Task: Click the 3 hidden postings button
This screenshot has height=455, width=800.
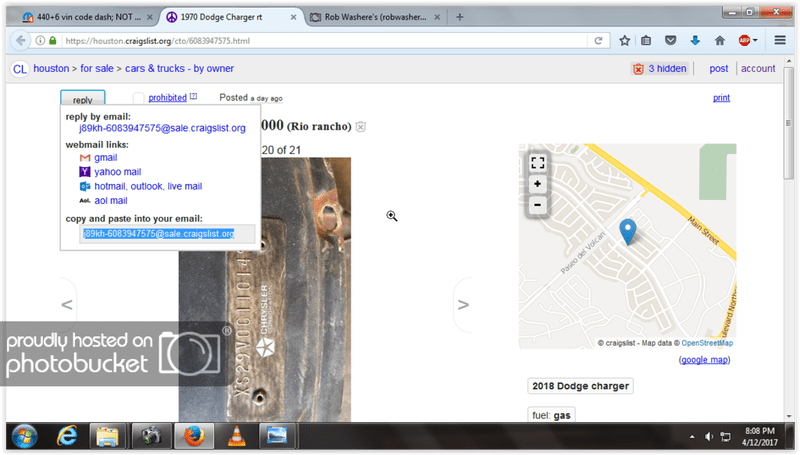Action: (x=660, y=68)
